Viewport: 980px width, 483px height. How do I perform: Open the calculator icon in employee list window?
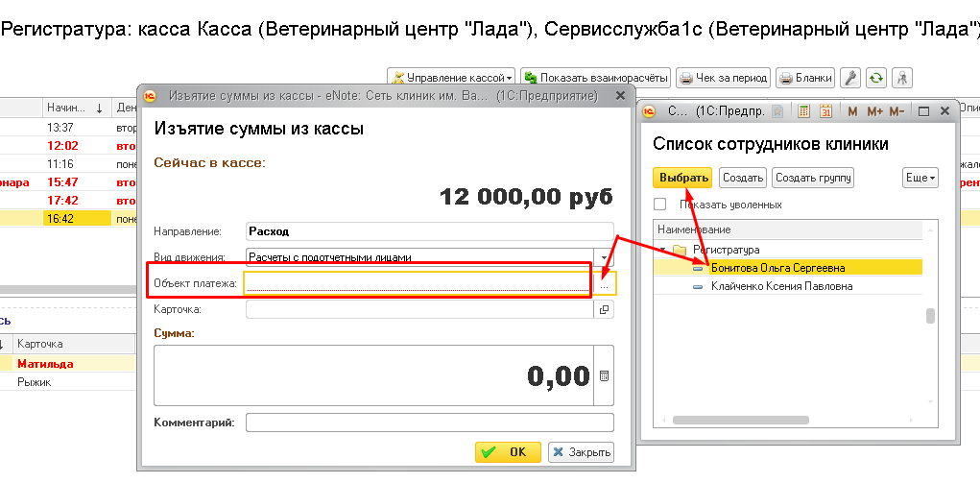(804, 111)
